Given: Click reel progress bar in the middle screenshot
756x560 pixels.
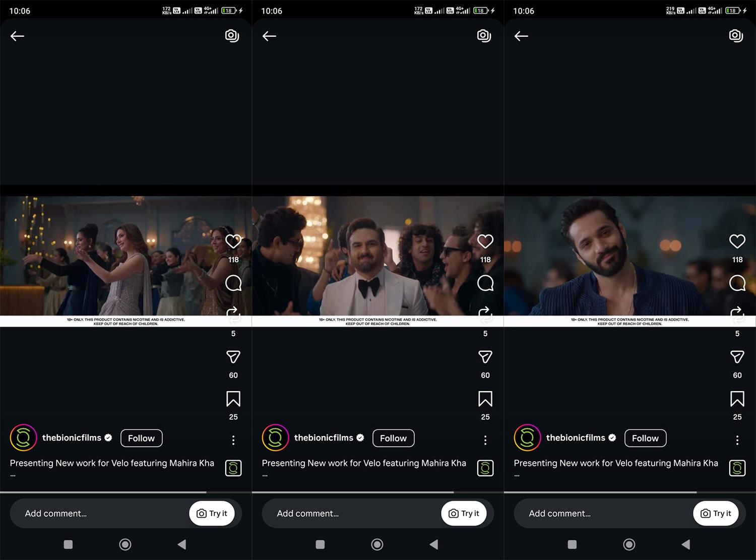Looking at the screenshot, I should click(378, 492).
